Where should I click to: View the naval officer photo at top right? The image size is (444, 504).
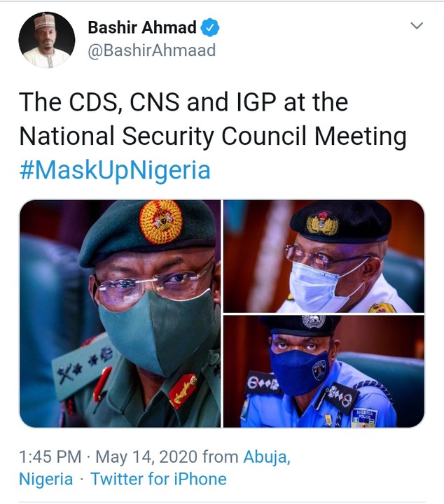point(324,255)
